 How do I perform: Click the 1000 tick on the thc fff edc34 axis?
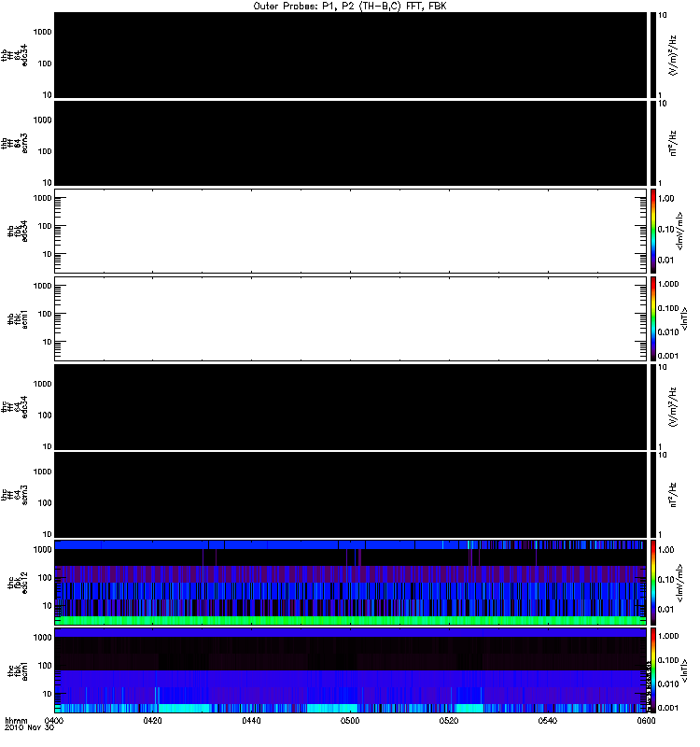(42, 384)
